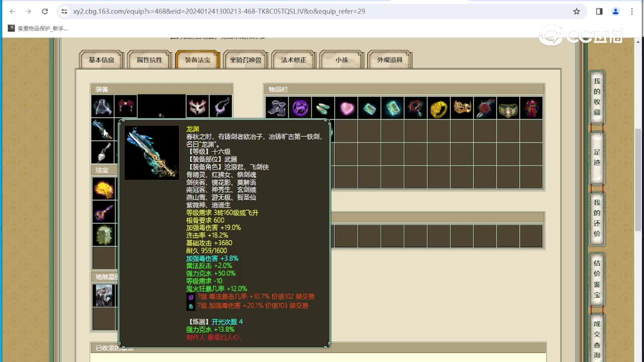
Task: Click the 鬼火狂暴几率 +12.0% line
Action: coord(216,289)
